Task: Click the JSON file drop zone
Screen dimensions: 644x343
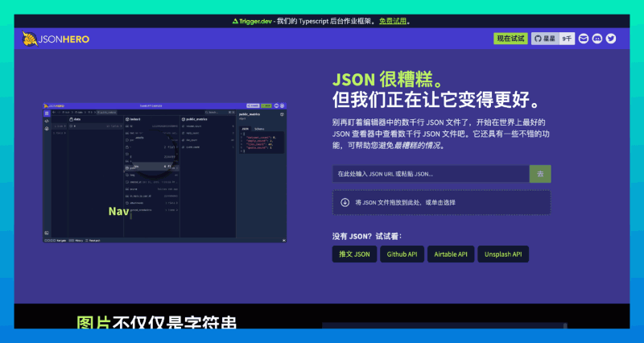Action: [x=441, y=203]
